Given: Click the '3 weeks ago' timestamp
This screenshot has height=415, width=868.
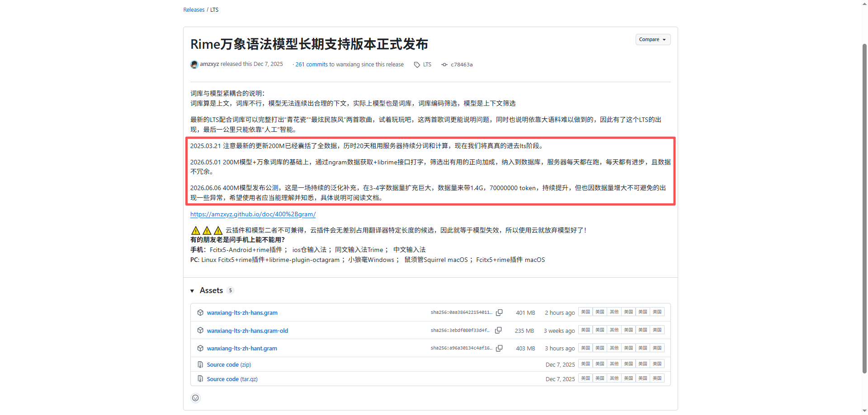Looking at the screenshot, I should pyautogui.click(x=559, y=331).
